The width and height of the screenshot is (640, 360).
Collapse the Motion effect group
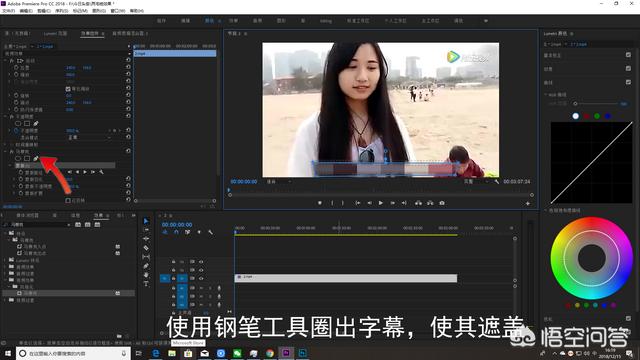coord(6,60)
